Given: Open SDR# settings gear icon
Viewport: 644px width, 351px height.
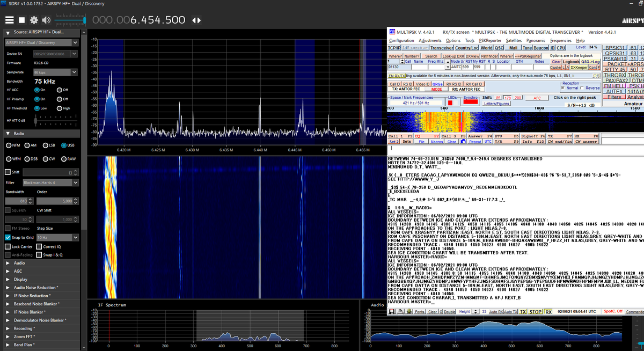Looking at the screenshot, I should coord(34,20).
